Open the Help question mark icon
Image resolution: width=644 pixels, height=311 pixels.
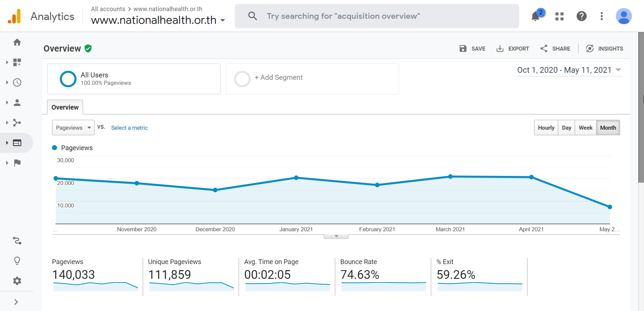pyautogui.click(x=582, y=16)
